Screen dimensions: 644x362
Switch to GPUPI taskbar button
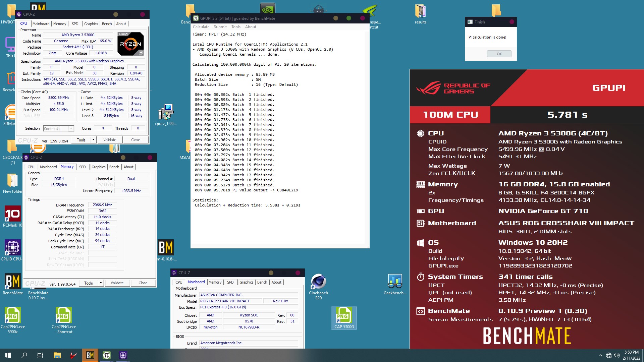pyautogui.click(x=107, y=355)
